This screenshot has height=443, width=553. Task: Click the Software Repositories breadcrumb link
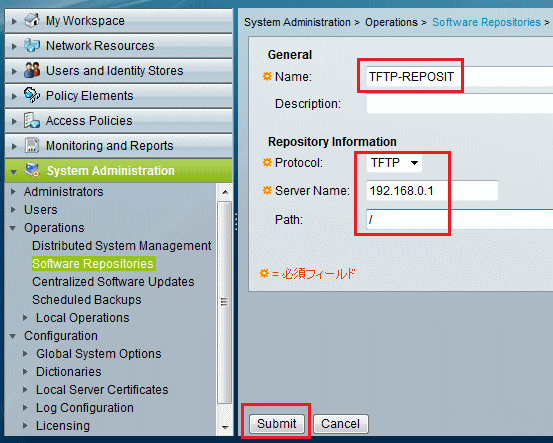486,22
